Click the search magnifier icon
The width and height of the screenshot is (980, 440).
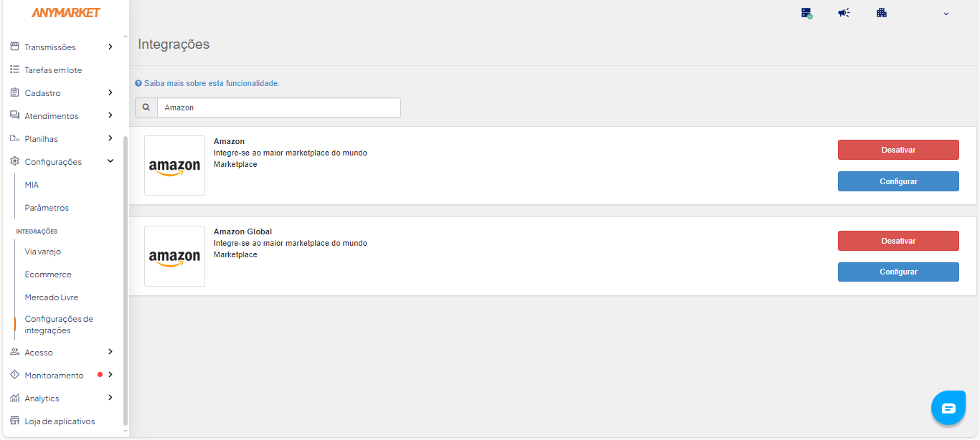(146, 107)
